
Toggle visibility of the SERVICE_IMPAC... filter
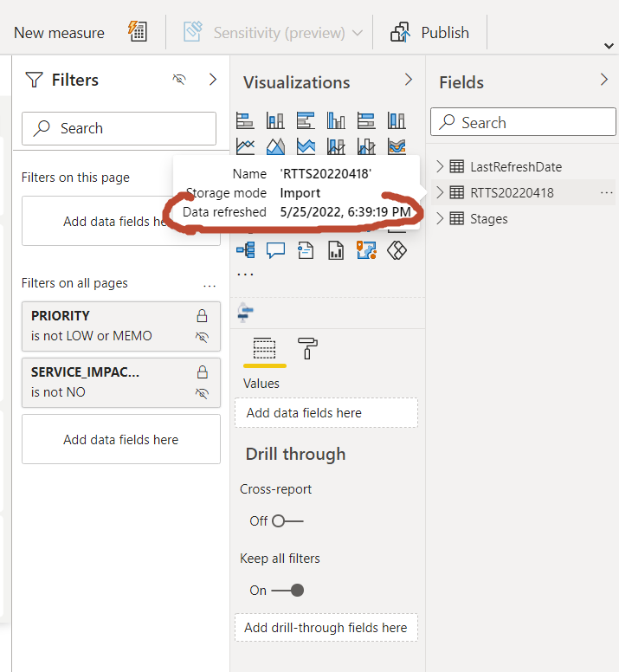pyautogui.click(x=203, y=393)
